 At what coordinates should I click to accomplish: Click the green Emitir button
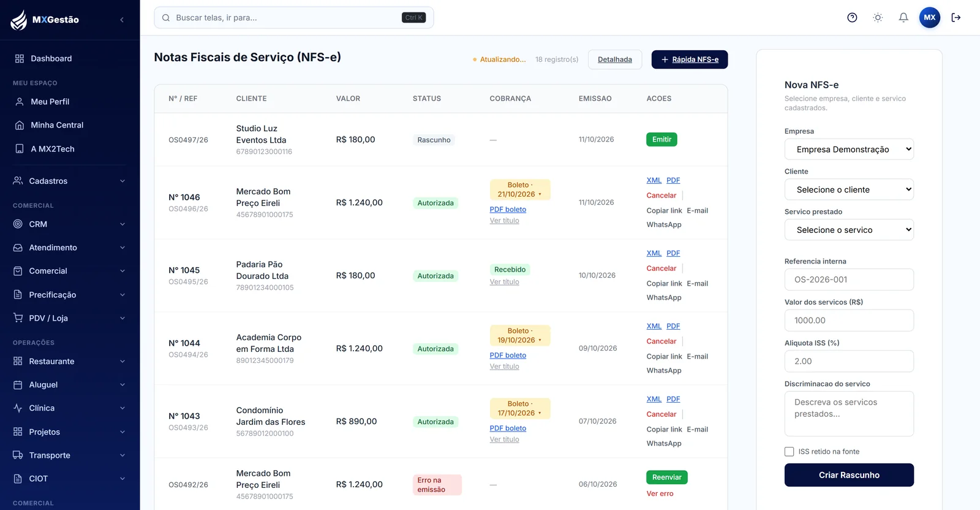click(661, 140)
